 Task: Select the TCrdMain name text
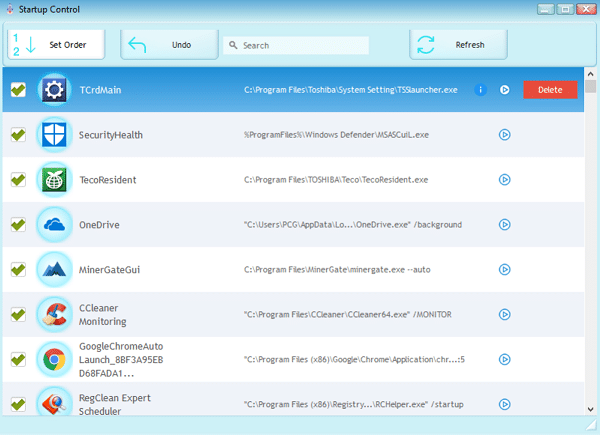[x=100, y=90]
